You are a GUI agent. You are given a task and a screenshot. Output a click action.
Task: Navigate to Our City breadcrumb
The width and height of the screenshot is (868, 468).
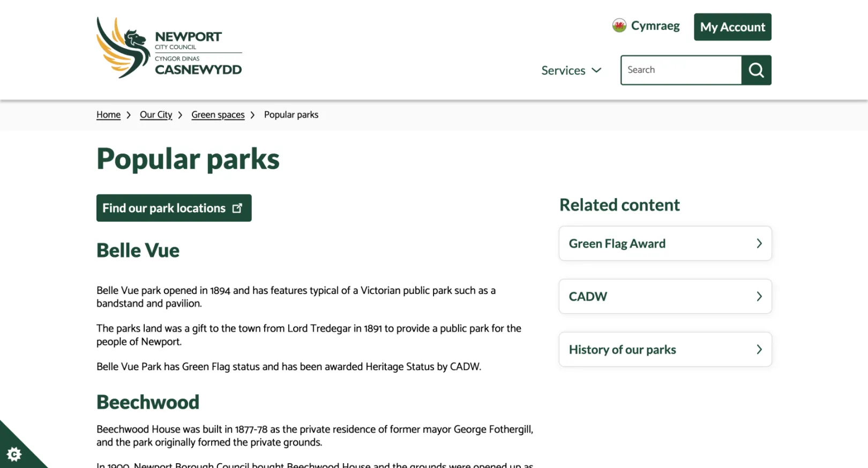click(156, 115)
